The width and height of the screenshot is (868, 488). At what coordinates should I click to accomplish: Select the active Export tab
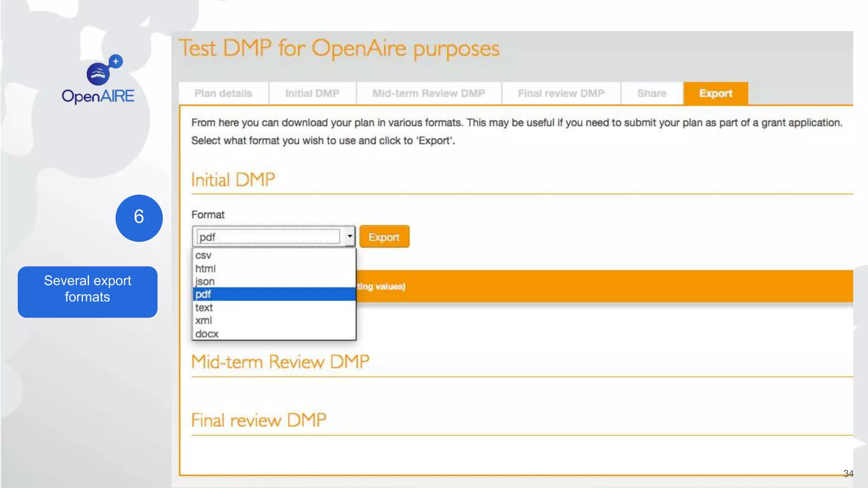[x=715, y=93]
